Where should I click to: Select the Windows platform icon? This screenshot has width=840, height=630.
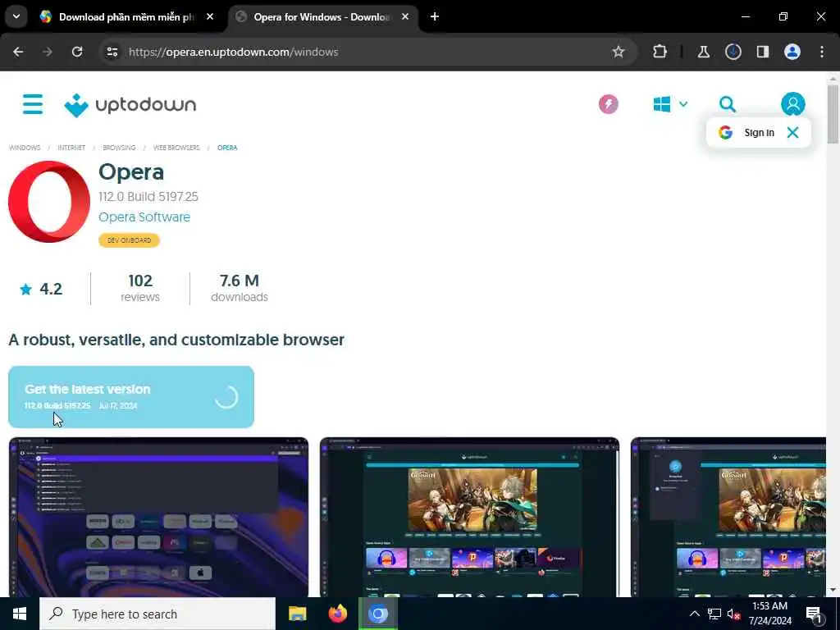tap(662, 104)
